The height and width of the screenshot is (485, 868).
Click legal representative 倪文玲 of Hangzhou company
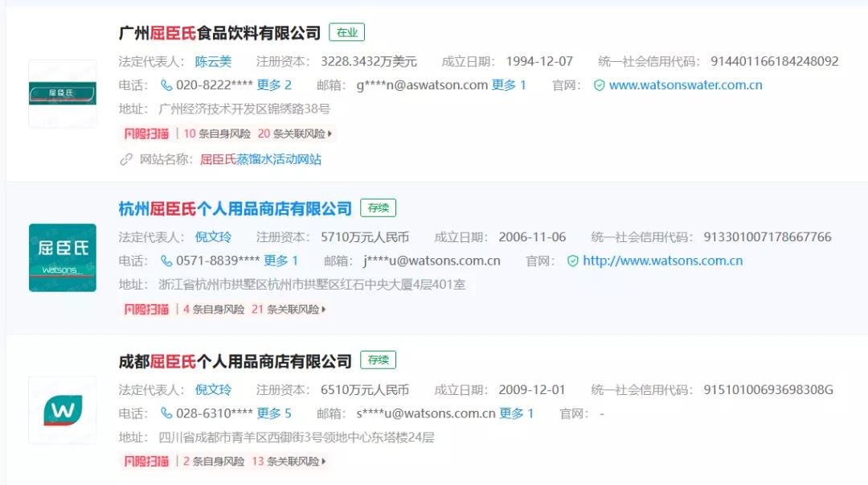click(x=213, y=236)
